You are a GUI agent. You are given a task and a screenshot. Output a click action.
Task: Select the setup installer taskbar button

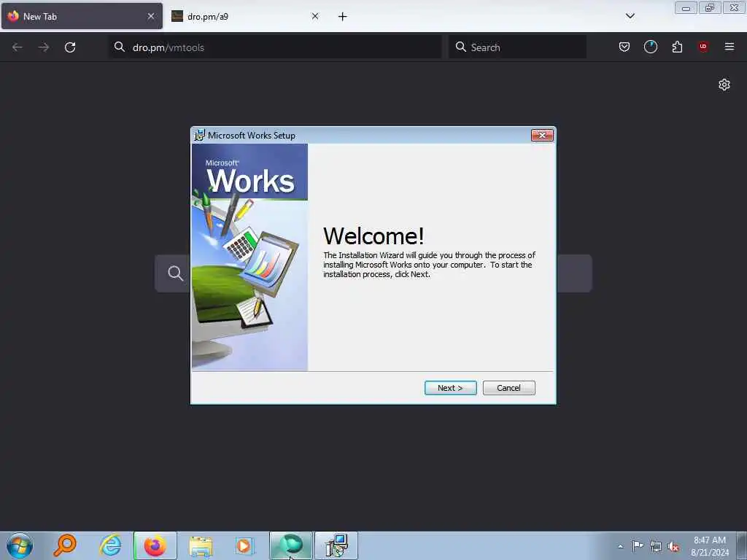click(336, 545)
